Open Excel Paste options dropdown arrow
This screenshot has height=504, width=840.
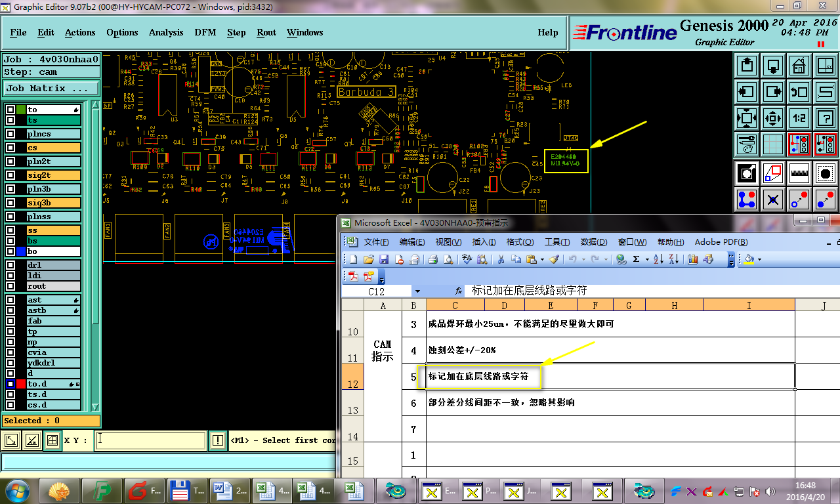point(542,259)
